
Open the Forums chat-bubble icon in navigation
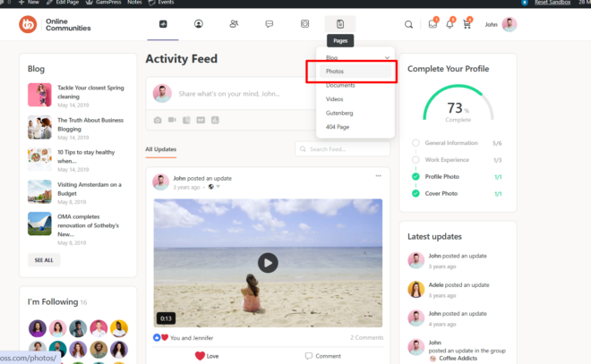(270, 24)
